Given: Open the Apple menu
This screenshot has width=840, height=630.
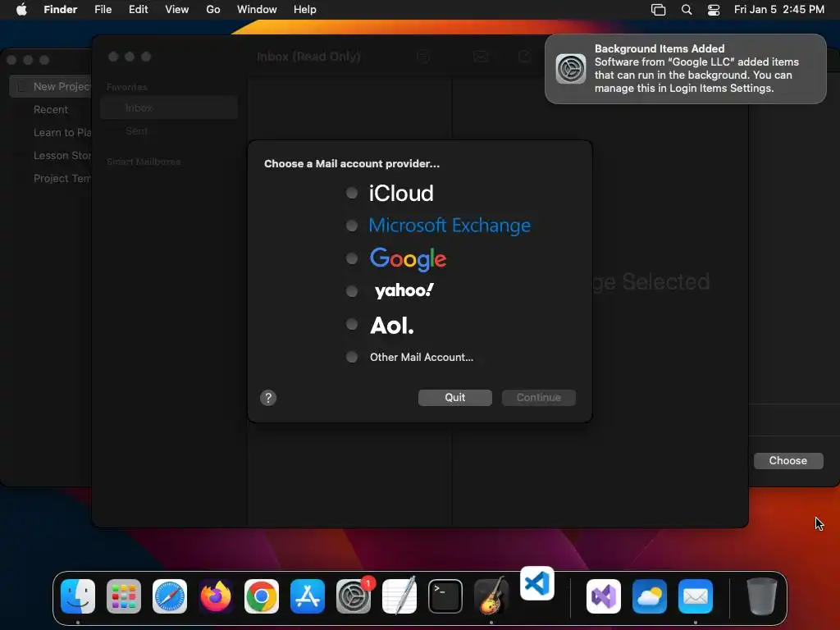Looking at the screenshot, I should [21, 10].
